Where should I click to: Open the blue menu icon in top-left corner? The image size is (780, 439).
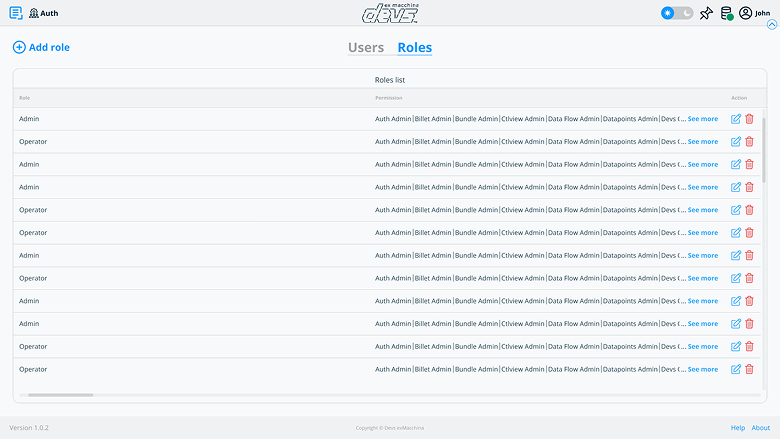pyautogui.click(x=15, y=13)
